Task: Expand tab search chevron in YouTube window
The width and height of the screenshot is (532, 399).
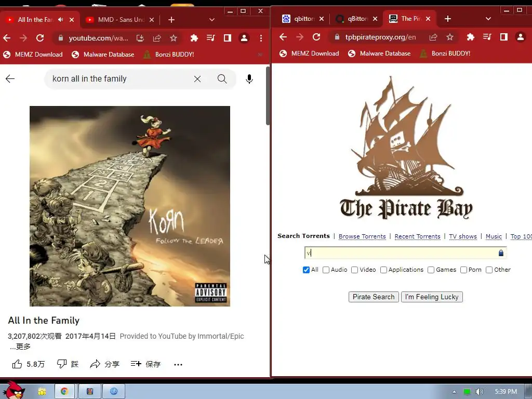Action: [212, 20]
